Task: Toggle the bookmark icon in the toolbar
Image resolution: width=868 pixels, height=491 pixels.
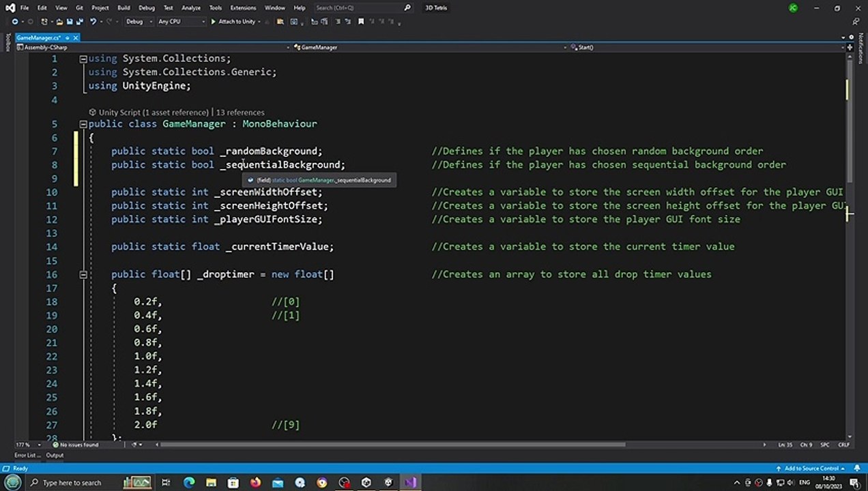Action: click(x=361, y=22)
